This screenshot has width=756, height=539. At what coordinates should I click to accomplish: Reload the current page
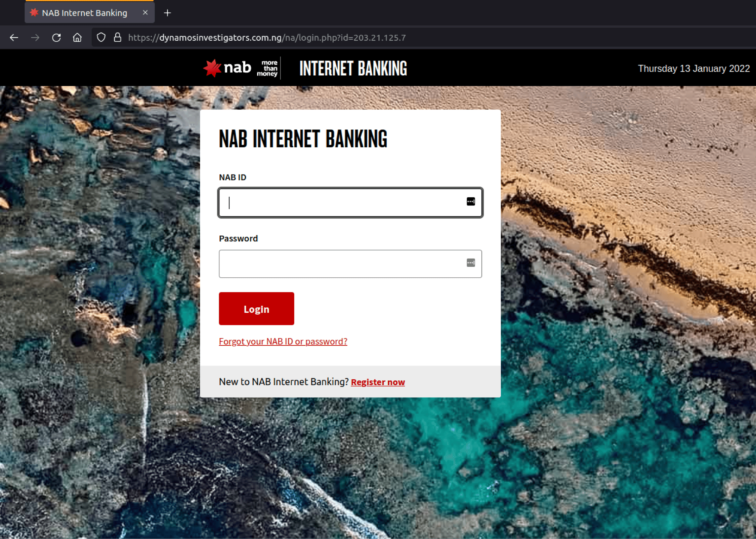56,37
